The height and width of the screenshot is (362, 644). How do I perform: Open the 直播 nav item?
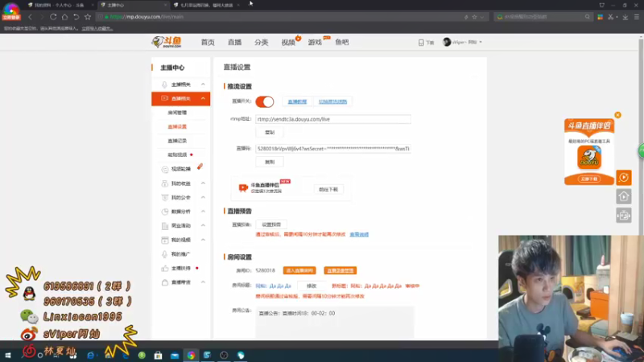[x=234, y=43]
